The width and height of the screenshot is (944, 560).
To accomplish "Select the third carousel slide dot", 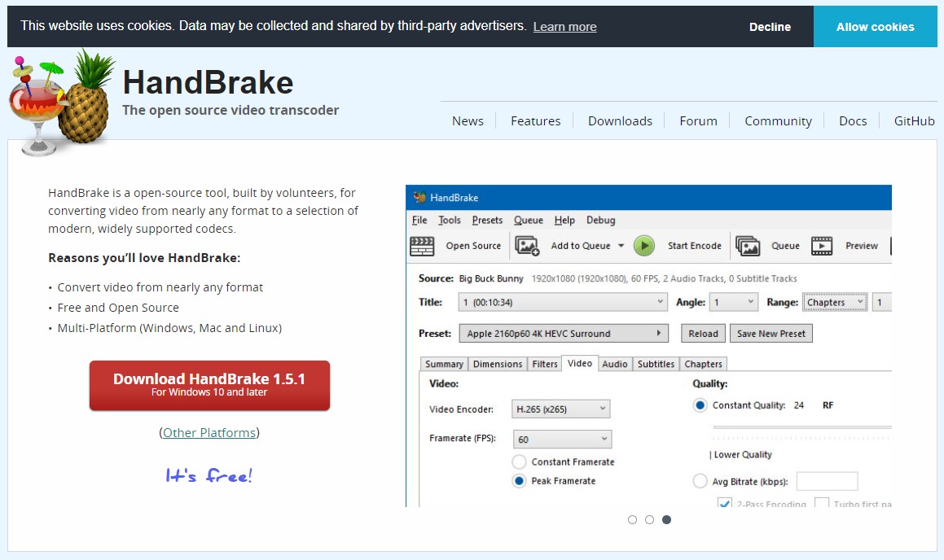I will (666, 519).
